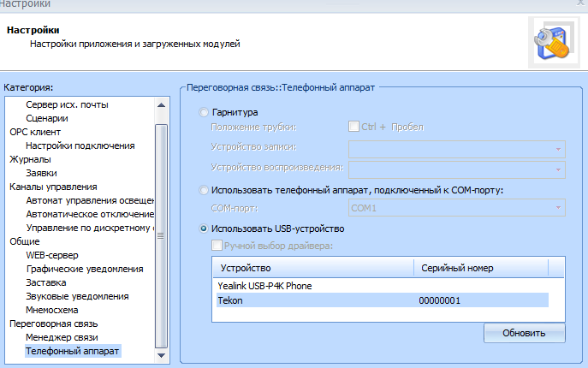Select the COM-port telephone radio option
The width and height of the screenshot is (588, 368).
tap(203, 190)
